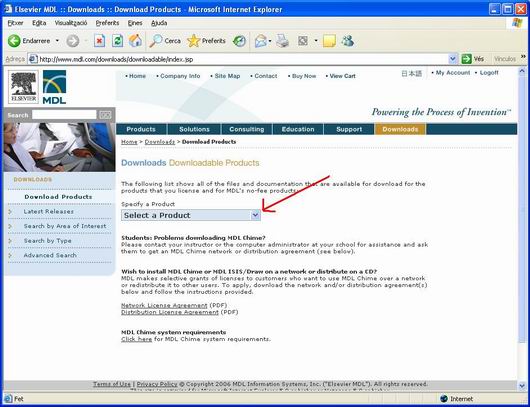Click the site Search input field

tap(64, 115)
